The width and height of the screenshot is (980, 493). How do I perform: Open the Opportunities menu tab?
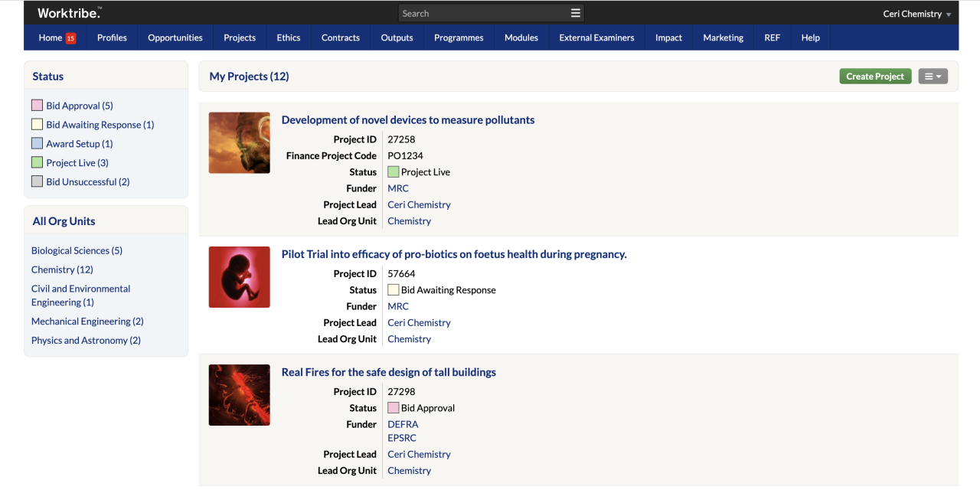click(175, 38)
